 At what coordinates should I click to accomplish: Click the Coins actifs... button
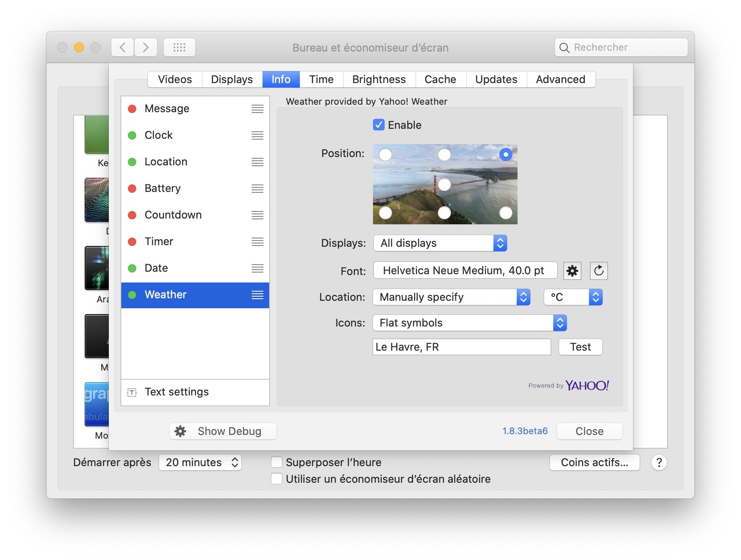point(594,462)
